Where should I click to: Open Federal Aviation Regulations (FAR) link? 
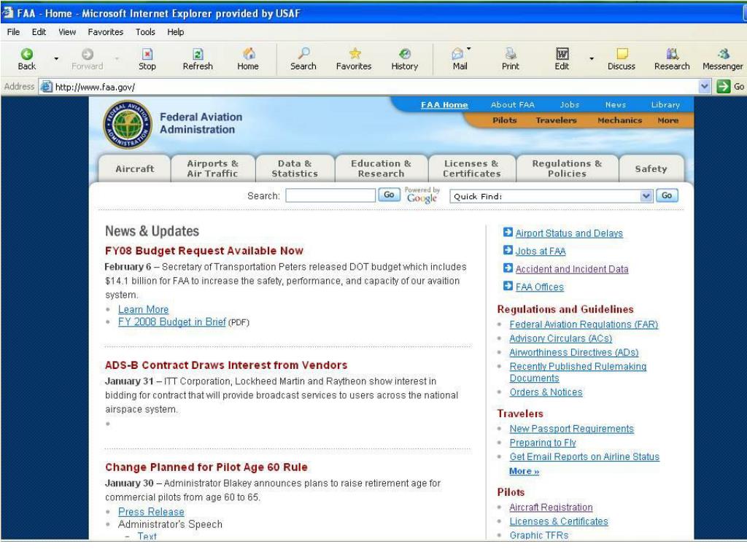pos(584,324)
